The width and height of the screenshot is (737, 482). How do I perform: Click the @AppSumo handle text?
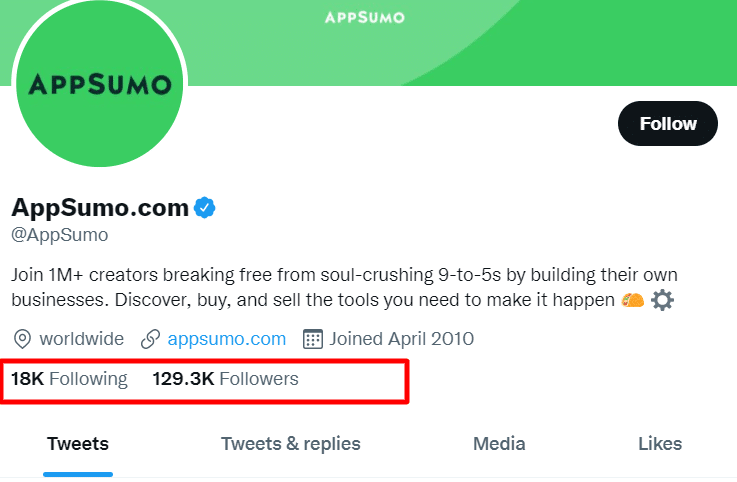60,235
